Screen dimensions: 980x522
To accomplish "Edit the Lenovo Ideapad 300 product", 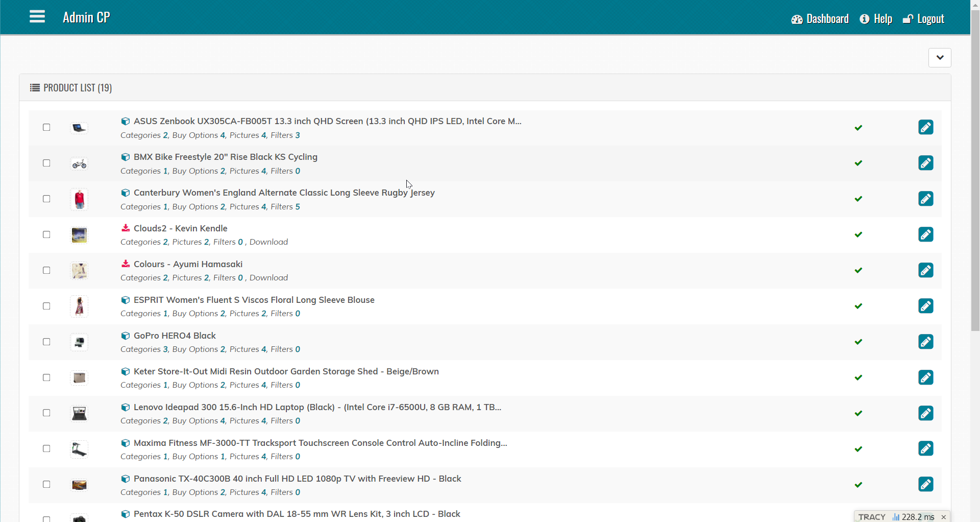I will point(926,413).
